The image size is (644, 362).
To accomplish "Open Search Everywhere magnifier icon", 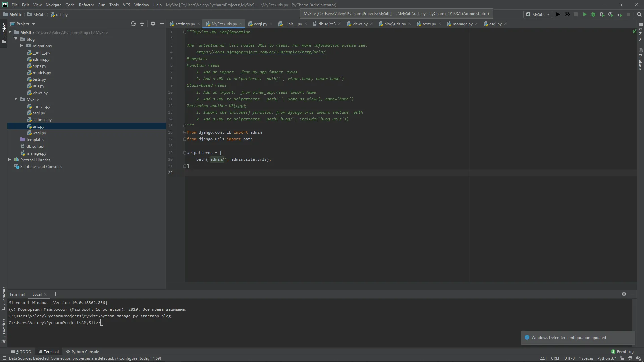I will click(x=639, y=14).
